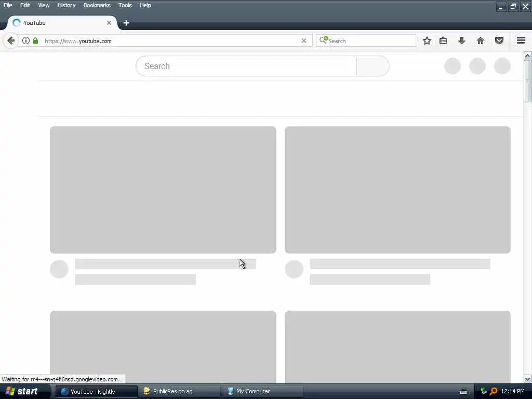Click the search engine magnifier icon

tap(323, 40)
